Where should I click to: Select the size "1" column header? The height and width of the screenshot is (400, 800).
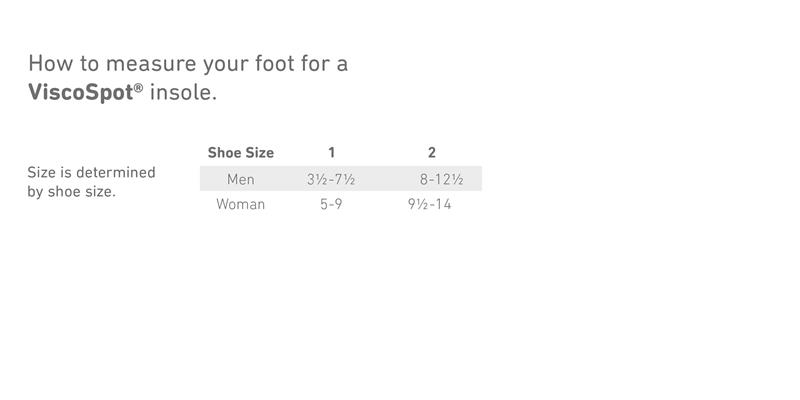coord(332,153)
